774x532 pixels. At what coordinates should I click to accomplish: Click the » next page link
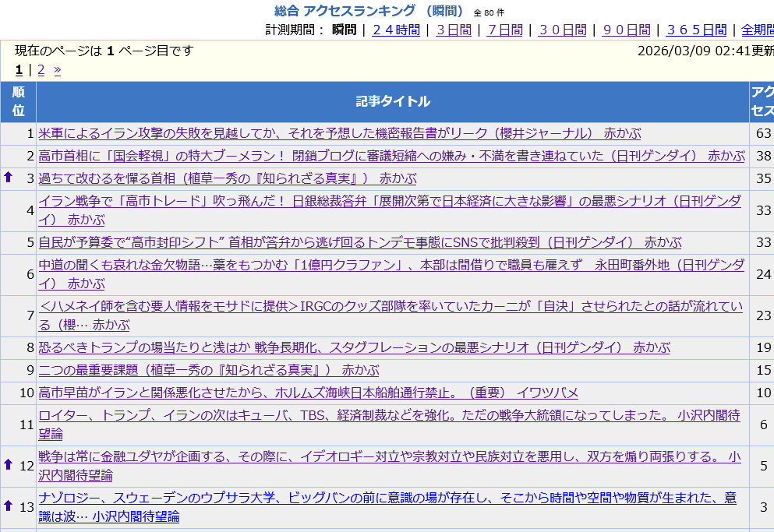[57, 69]
